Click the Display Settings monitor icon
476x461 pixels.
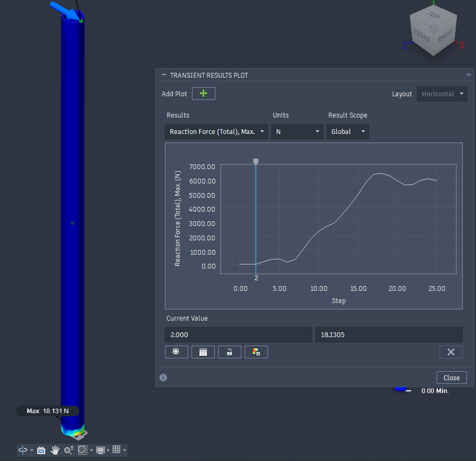coord(101,450)
